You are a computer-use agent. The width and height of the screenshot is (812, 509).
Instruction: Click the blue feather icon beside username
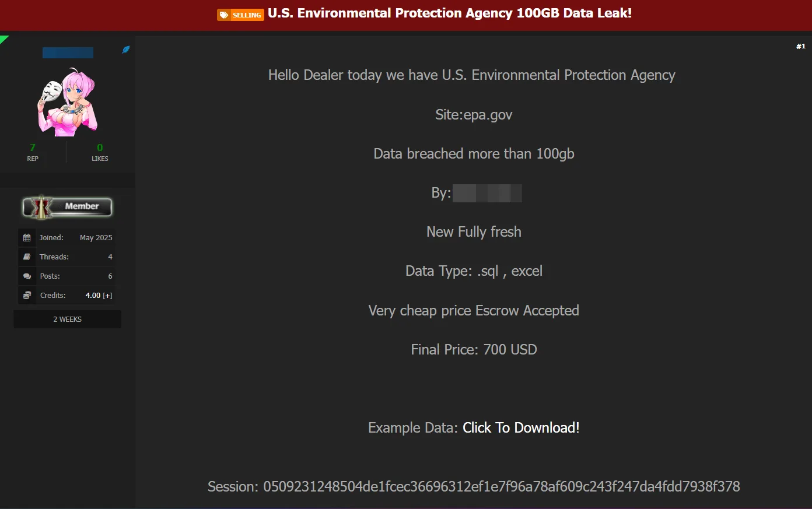coord(125,50)
